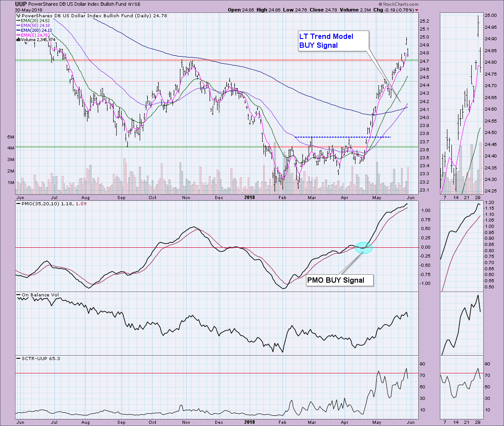This screenshot has width=504, height=426.
Task: Click the Chg -0.19 (-0.76%) value
Action: 394,10
